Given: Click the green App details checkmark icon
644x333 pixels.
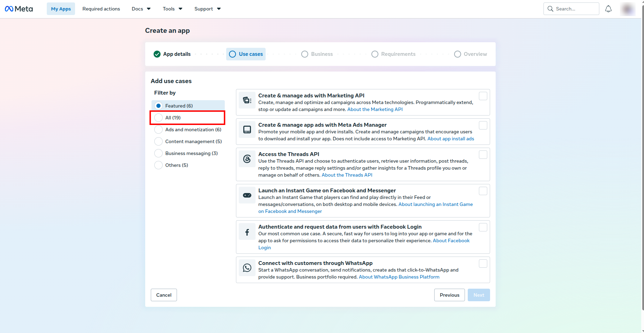Looking at the screenshot, I should pos(157,54).
